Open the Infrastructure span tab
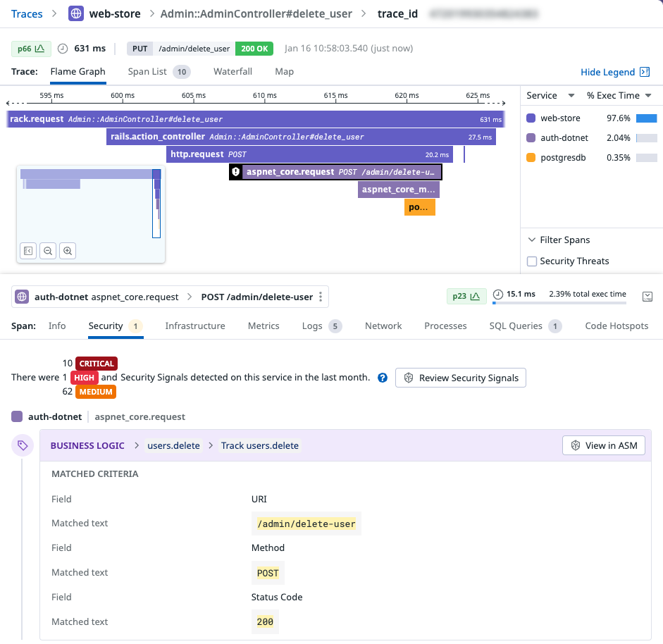This screenshot has height=644, width=663. pyautogui.click(x=195, y=326)
